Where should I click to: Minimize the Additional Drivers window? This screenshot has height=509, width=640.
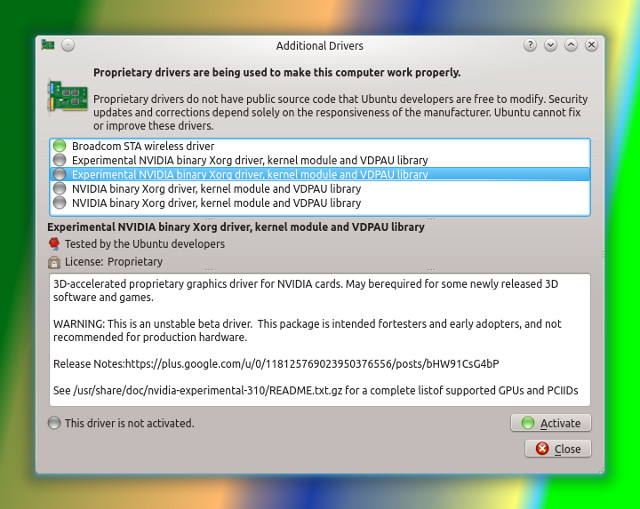[550, 45]
